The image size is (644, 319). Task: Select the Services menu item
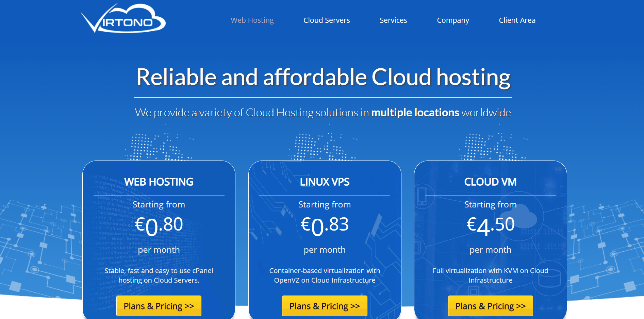[393, 20]
